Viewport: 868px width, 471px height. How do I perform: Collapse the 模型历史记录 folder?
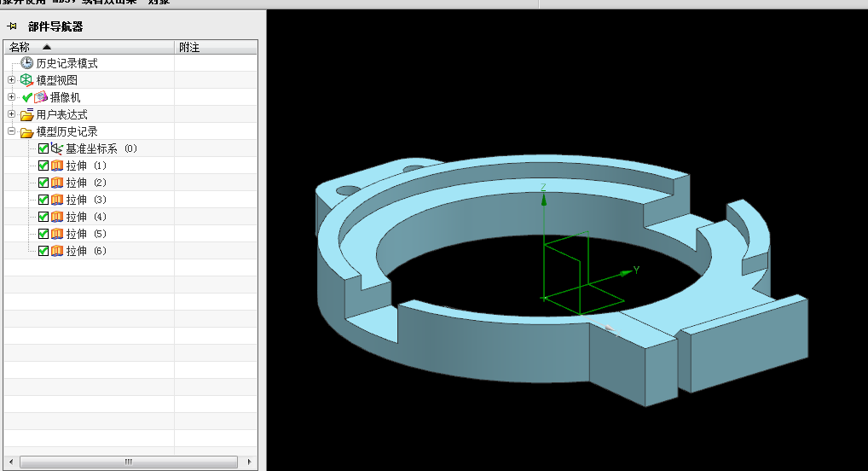click(11, 131)
